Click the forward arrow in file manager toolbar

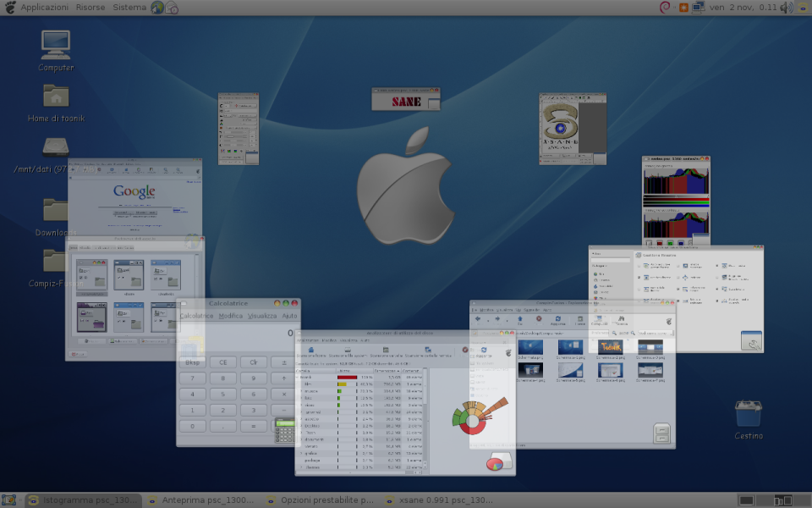click(x=497, y=319)
